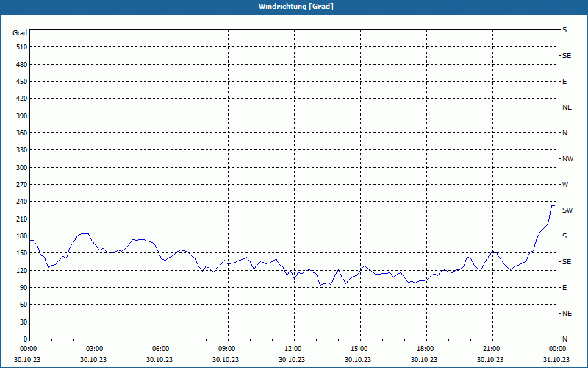Click the SW compass label
The height and width of the screenshot is (368, 588).
coord(567,210)
